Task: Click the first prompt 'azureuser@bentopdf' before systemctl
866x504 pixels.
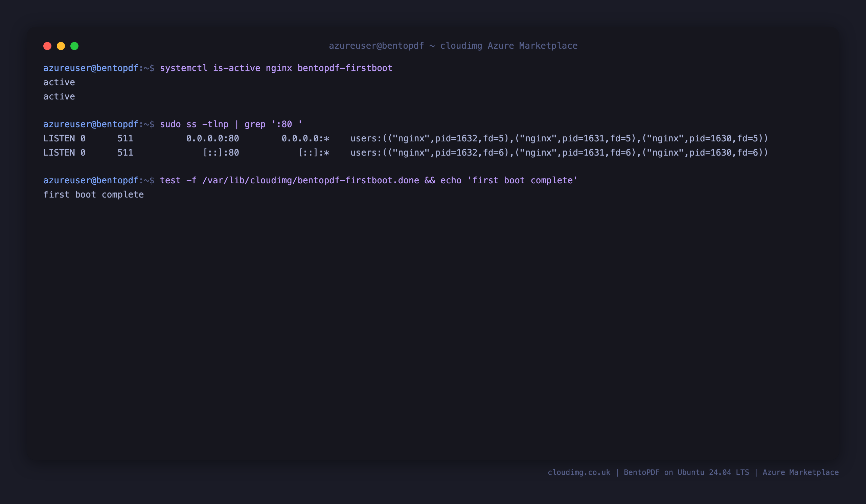Action: pyautogui.click(x=91, y=68)
